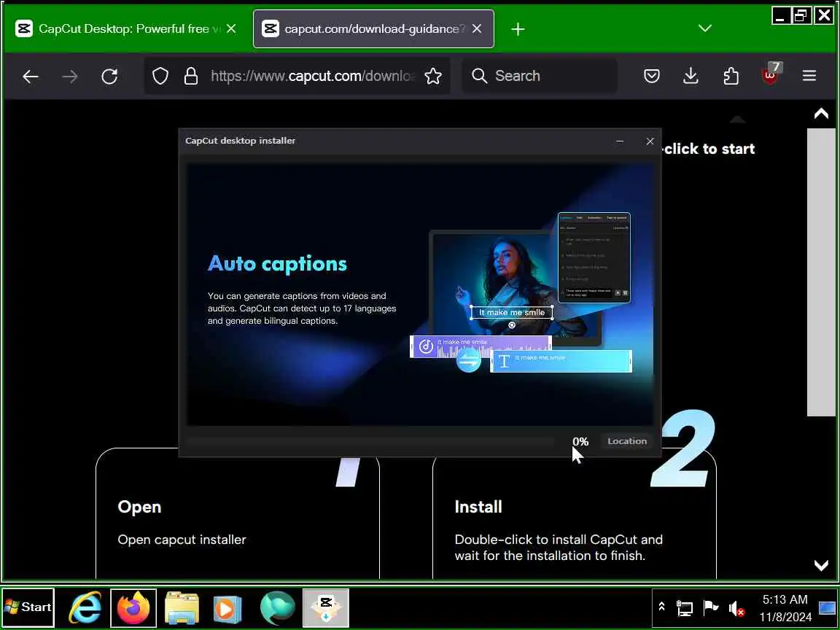Reload the page with the refresh icon
Viewport: 840px width, 630px height.
coord(109,77)
